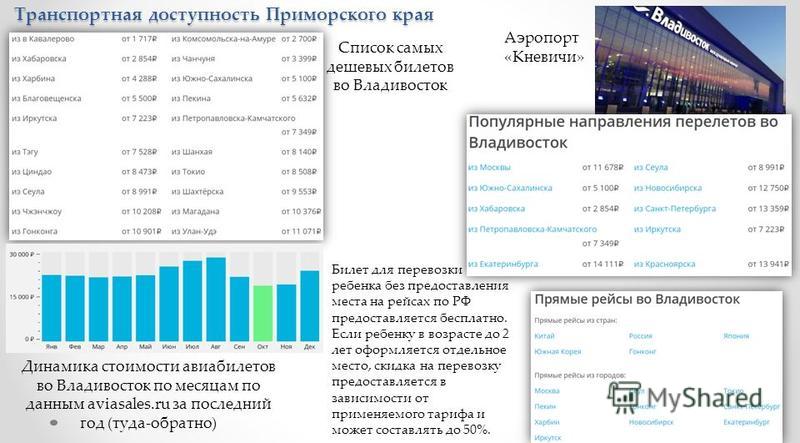Click the 'от 1 717₽' price
The width and height of the screenshot is (800, 443).
coord(139,39)
